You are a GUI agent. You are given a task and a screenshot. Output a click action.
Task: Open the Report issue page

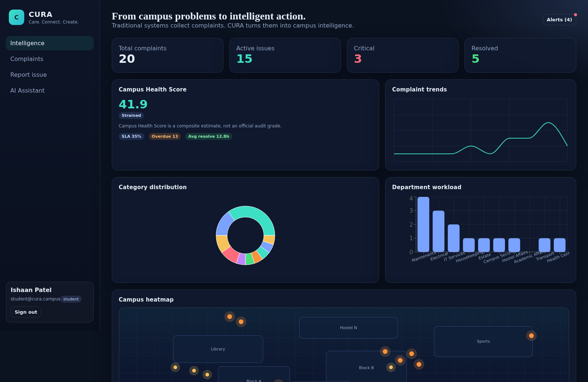tap(50, 75)
